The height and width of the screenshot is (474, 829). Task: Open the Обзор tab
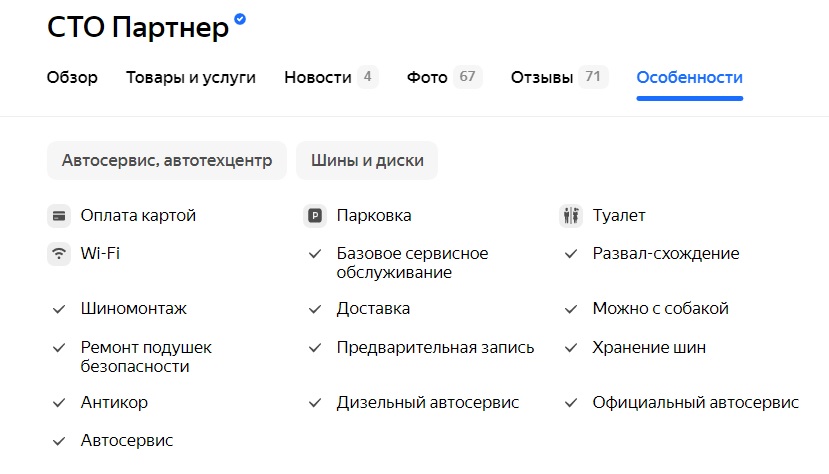point(72,78)
